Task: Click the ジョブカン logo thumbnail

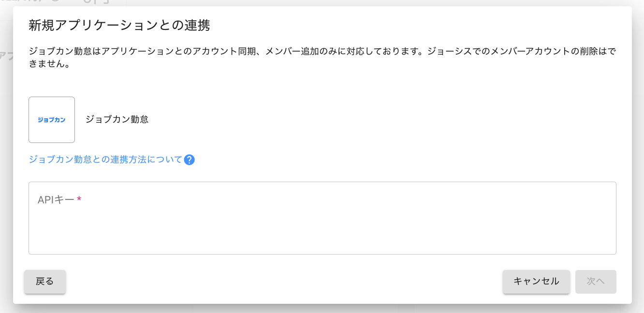Action: pyautogui.click(x=52, y=120)
